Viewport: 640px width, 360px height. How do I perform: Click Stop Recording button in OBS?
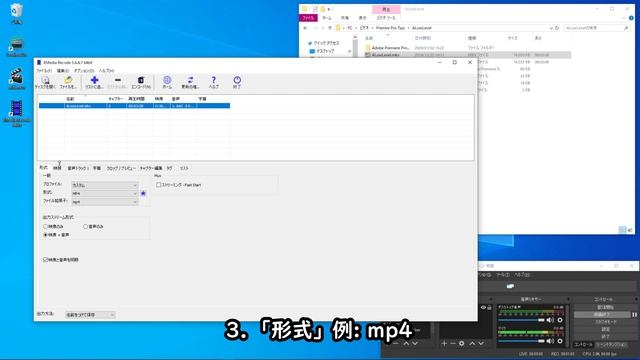tap(602, 315)
